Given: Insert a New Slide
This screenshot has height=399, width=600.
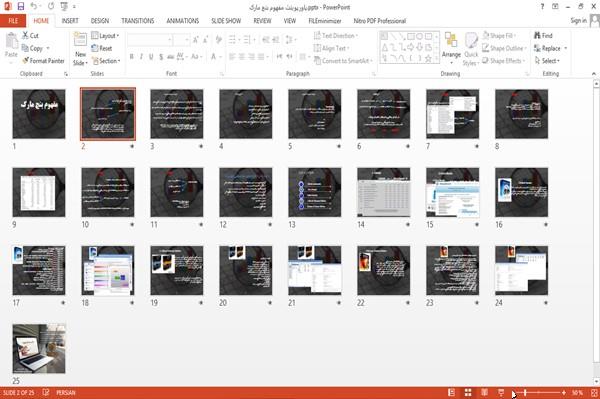Looking at the screenshot, I should point(80,49).
